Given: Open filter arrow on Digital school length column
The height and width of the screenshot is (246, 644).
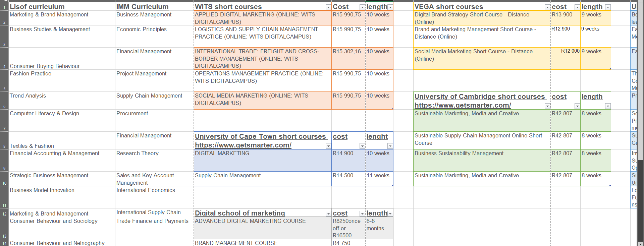Looking at the screenshot, I should point(390,214).
